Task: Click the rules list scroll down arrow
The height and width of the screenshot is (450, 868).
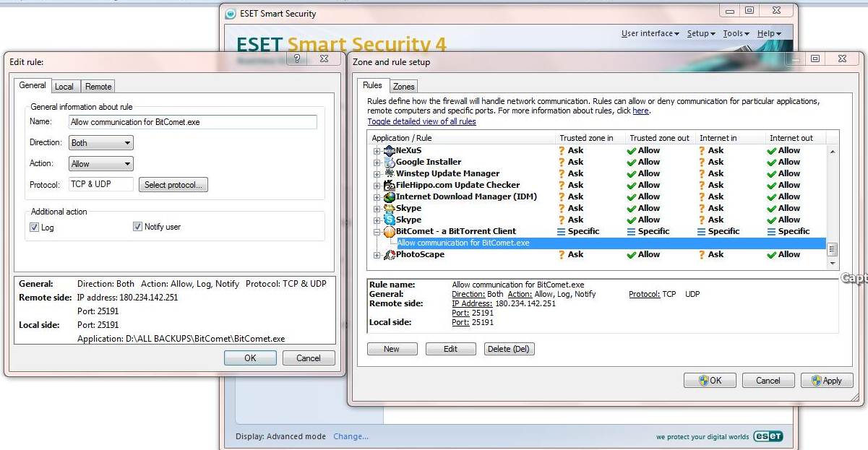Action: (x=832, y=264)
